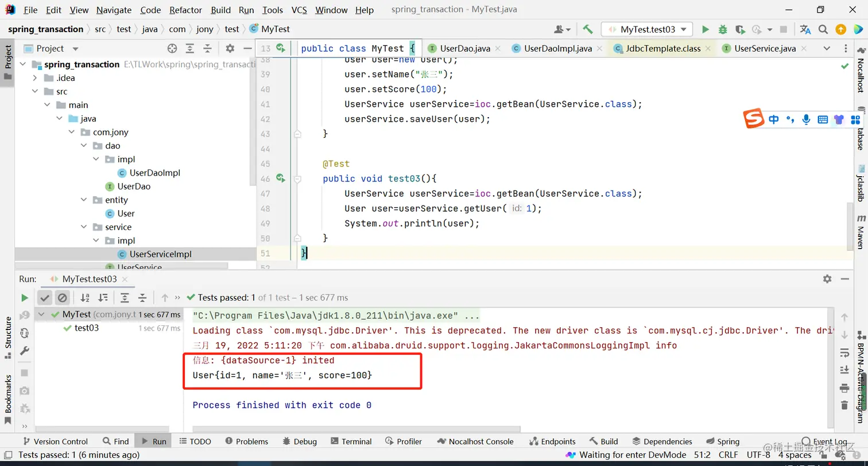Show the hidden editor tabs list
The image size is (868, 466).
(x=827, y=49)
